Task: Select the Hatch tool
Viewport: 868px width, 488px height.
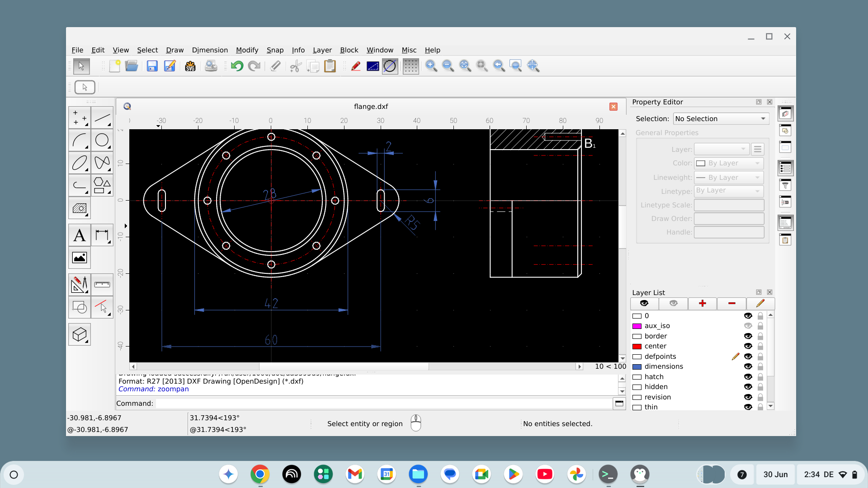Action: [x=80, y=208]
